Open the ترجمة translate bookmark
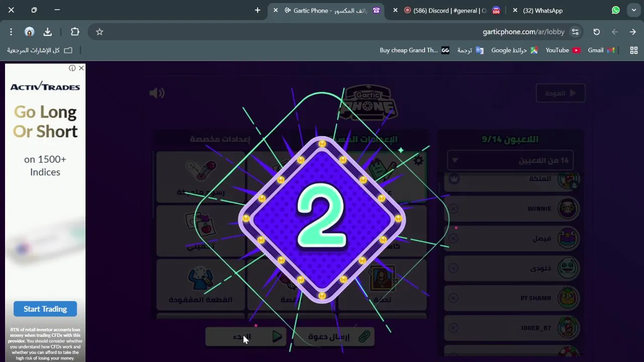The height and width of the screenshot is (362, 644). pos(470,50)
